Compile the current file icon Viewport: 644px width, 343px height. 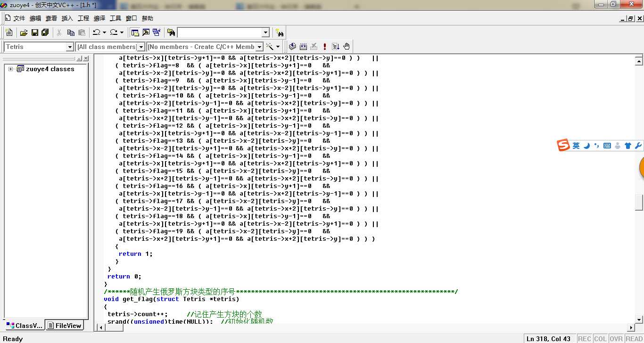click(x=292, y=47)
